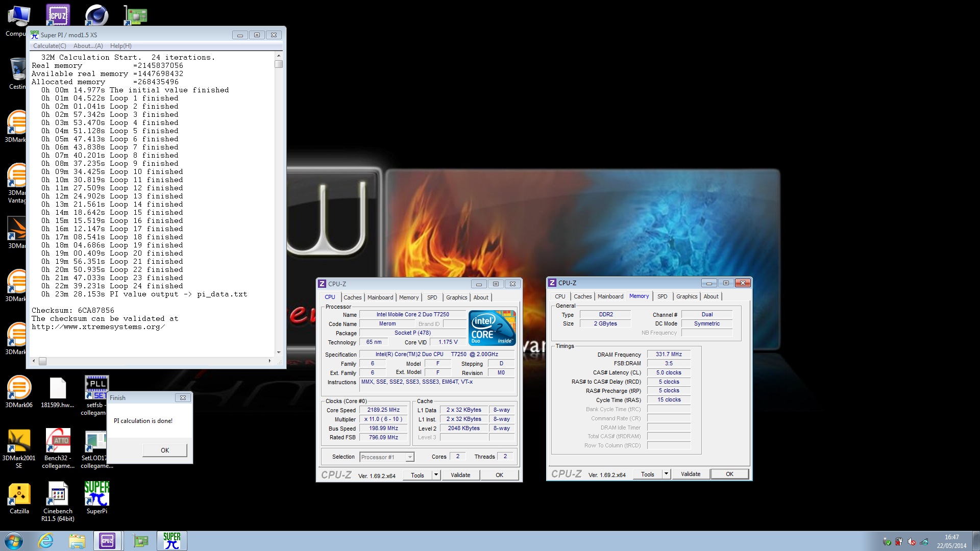980x551 pixels.
Task: Open About tab in left CPU-Z window
Action: click(x=481, y=297)
